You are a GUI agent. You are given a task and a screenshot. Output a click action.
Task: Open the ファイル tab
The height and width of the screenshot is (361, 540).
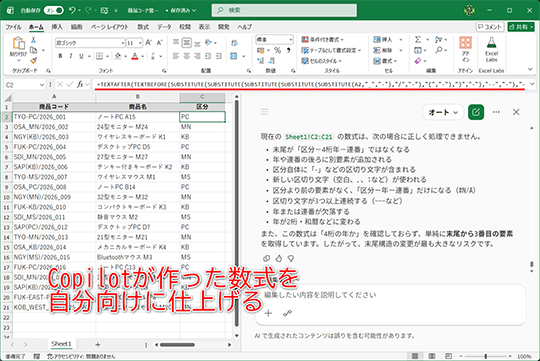[13, 27]
